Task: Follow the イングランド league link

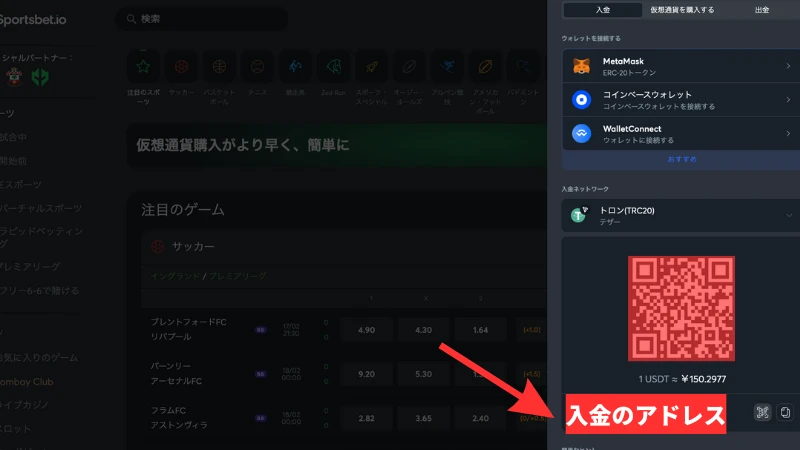Action: click(x=175, y=276)
